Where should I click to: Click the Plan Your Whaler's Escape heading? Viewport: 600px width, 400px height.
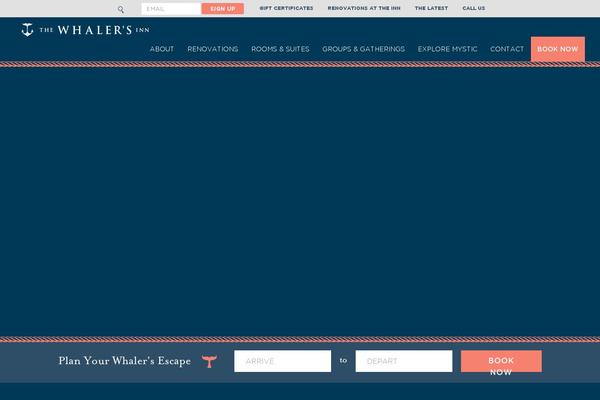coord(124,361)
